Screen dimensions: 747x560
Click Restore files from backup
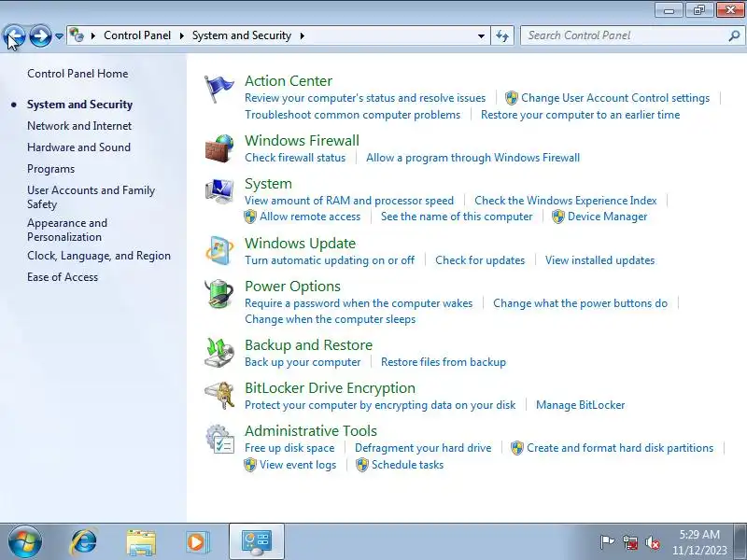tap(443, 362)
